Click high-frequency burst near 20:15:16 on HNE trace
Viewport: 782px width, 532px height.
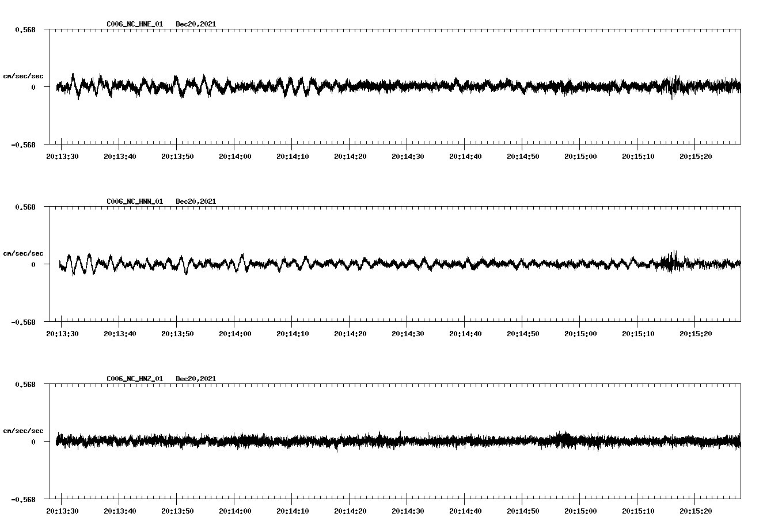coord(673,86)
